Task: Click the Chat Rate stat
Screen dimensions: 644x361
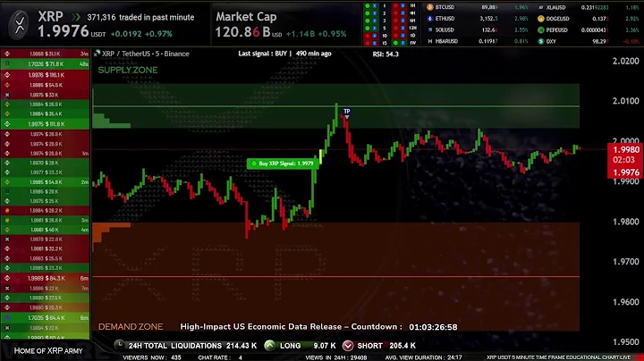Action: (220, 357)
